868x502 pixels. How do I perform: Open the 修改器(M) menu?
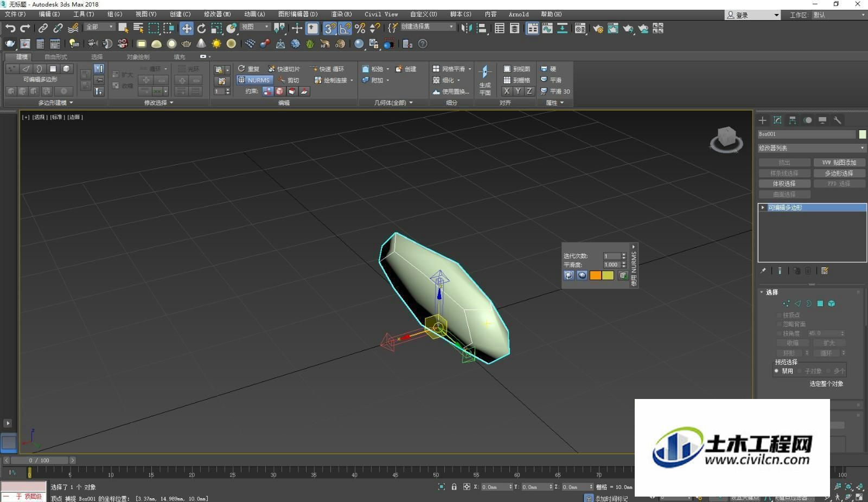click(217, 14)
